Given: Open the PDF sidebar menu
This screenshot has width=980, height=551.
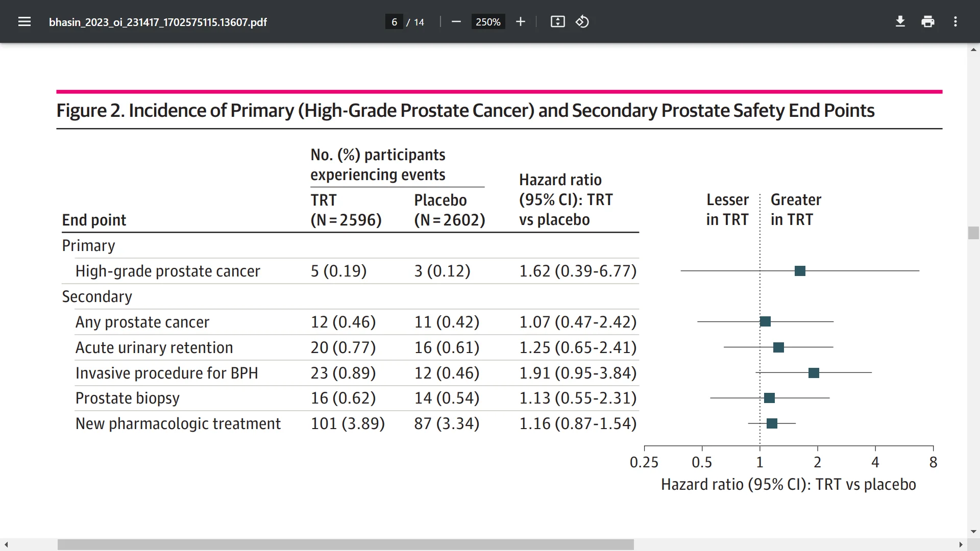Looking at the screenshot, I should (x=24, y=21).
